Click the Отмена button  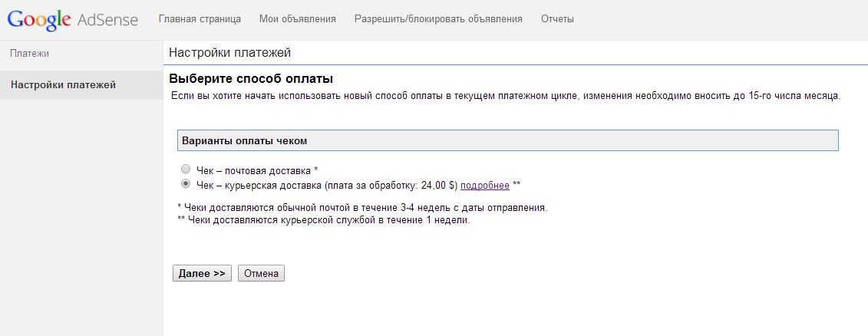[261, 273]
